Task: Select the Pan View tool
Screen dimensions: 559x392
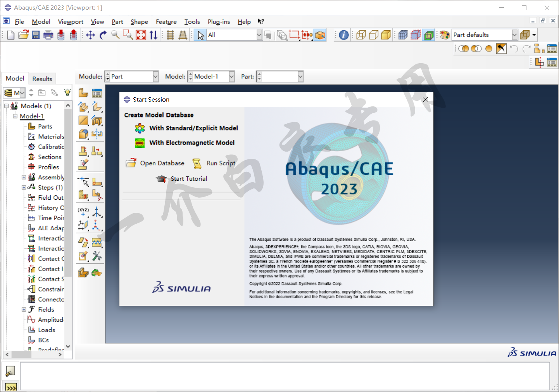Action: 90,35
